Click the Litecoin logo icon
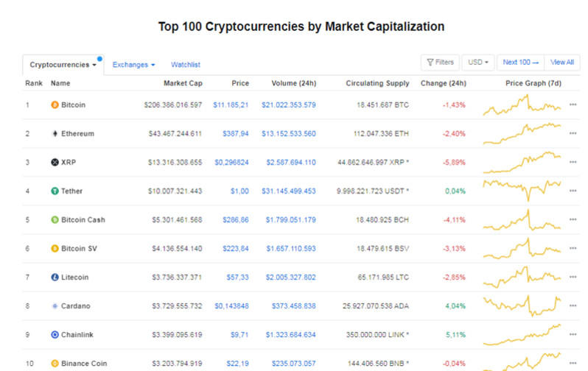Image resolution: width=588 pixels, height=371 pixels. tap(55, 278)
